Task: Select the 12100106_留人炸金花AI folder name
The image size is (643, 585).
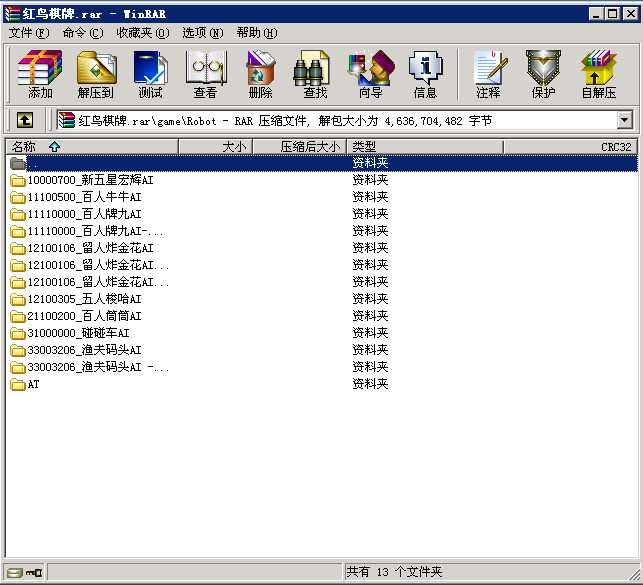Action: click(x=90, y=248)
